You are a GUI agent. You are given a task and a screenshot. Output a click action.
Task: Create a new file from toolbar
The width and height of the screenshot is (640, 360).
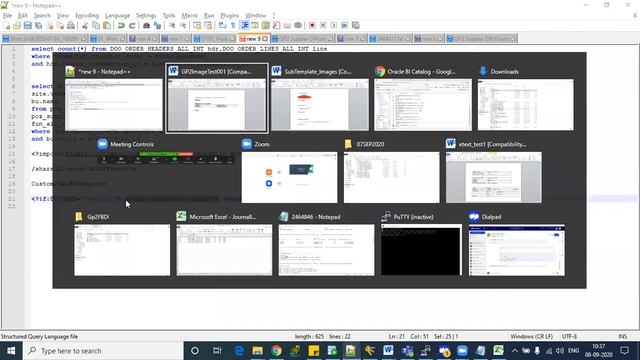7,26
